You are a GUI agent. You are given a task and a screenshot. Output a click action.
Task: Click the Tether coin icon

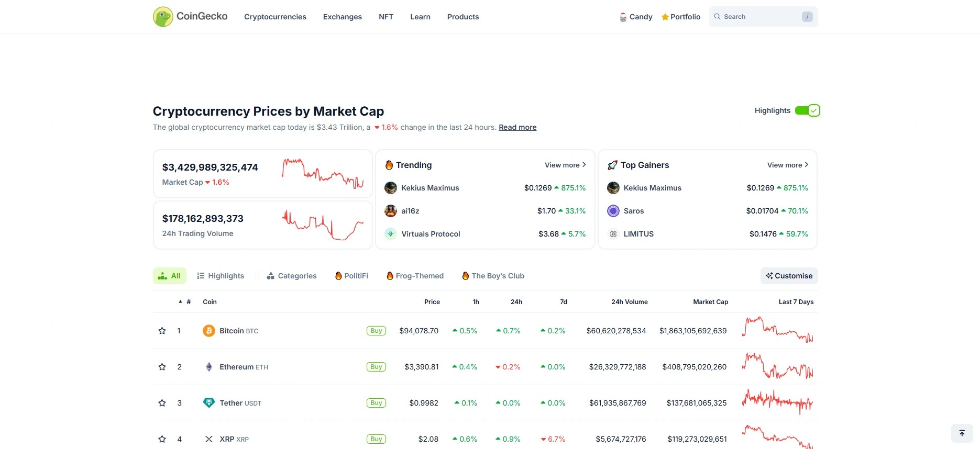tap(209, 403)
